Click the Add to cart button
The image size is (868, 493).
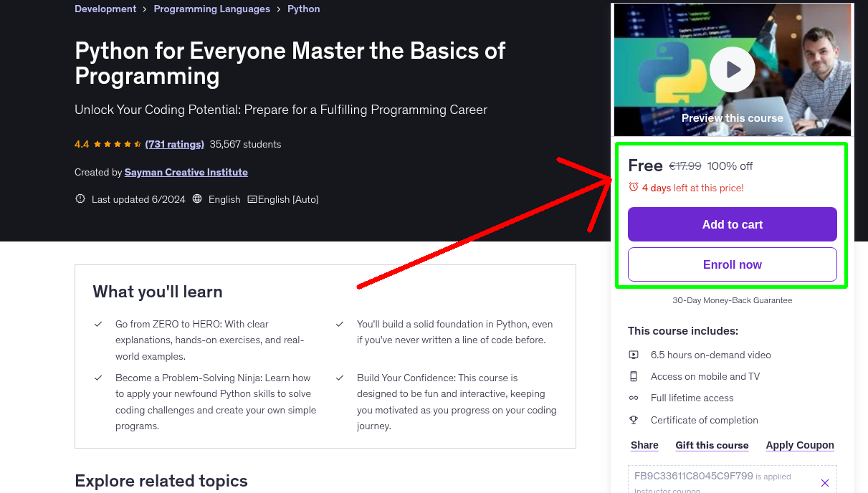[732, 224]
